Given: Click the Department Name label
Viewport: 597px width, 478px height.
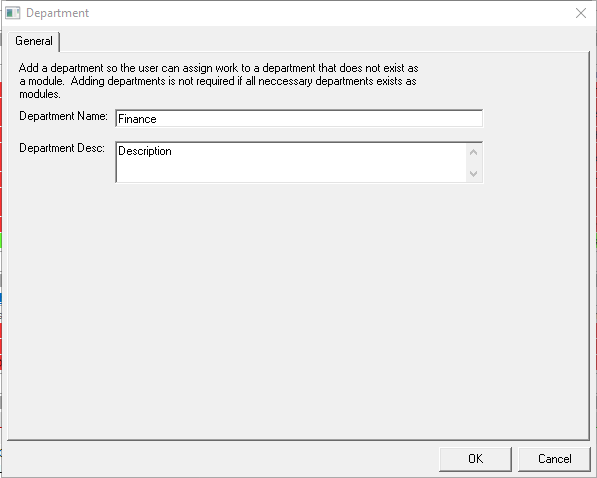Looking at the screenshot, I should 63,116.
